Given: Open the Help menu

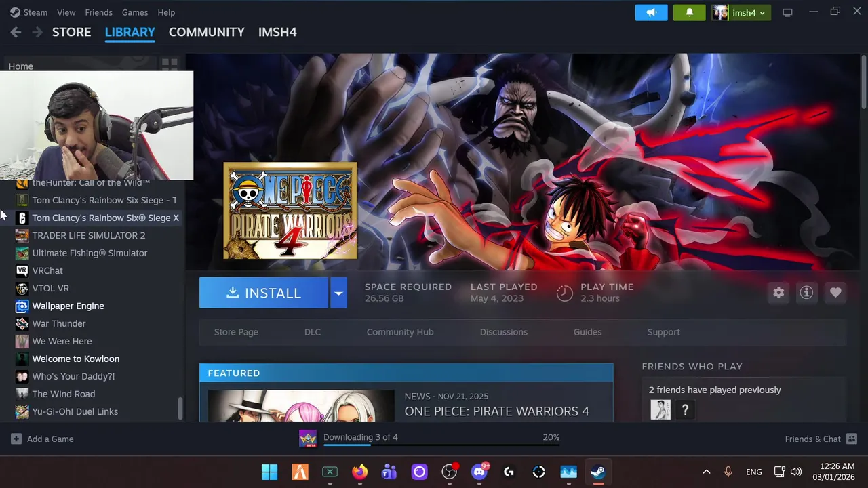Looking at the screenshot, I should 166,12.
